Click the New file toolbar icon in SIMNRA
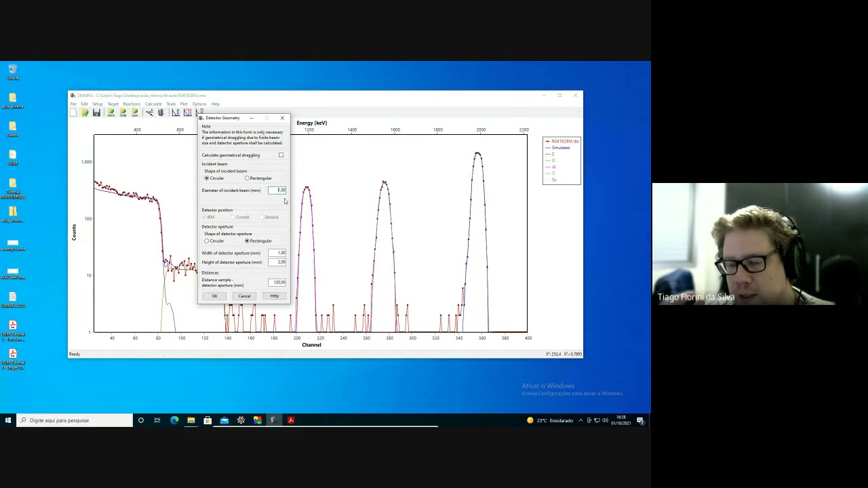 click(x=73, y=113)
